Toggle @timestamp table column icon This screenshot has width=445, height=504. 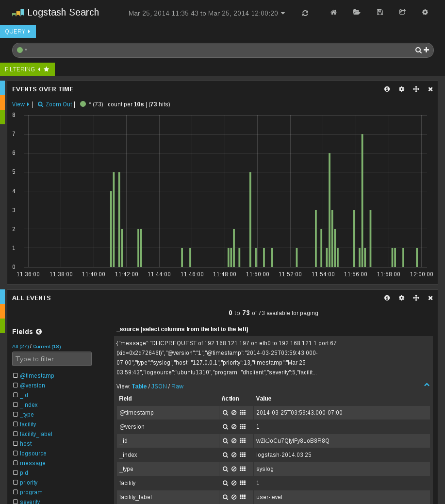(243, 412)
